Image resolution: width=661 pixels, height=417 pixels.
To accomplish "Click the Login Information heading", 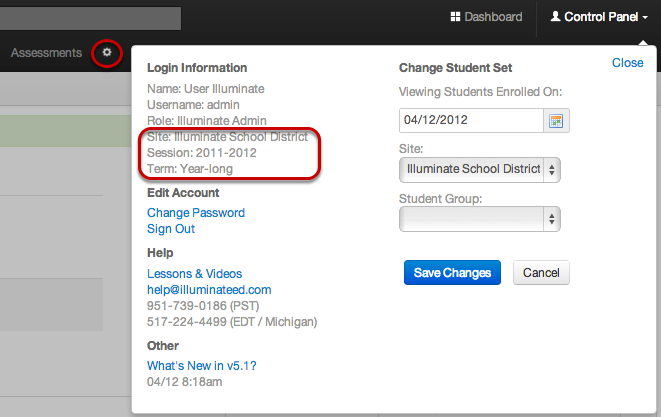I will (197, 68).
